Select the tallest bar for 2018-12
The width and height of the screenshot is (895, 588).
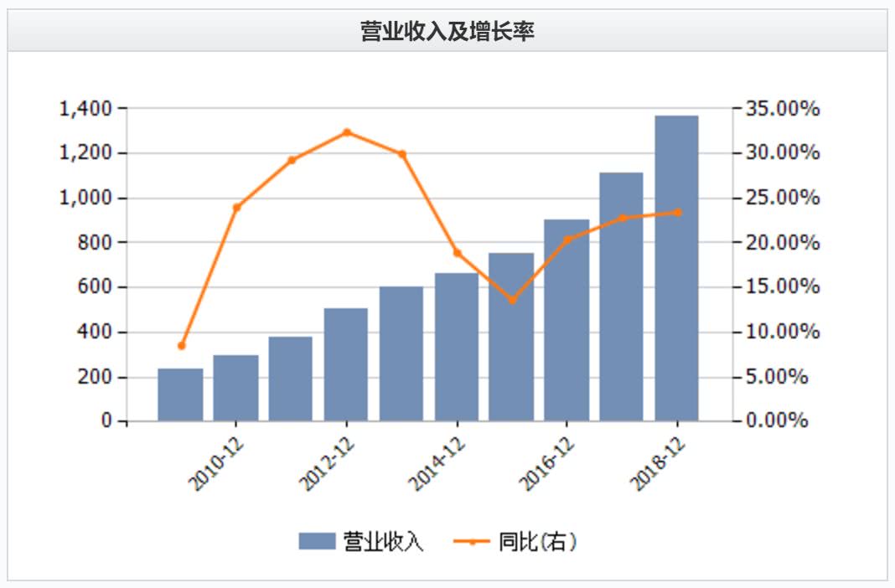[676, 268]
